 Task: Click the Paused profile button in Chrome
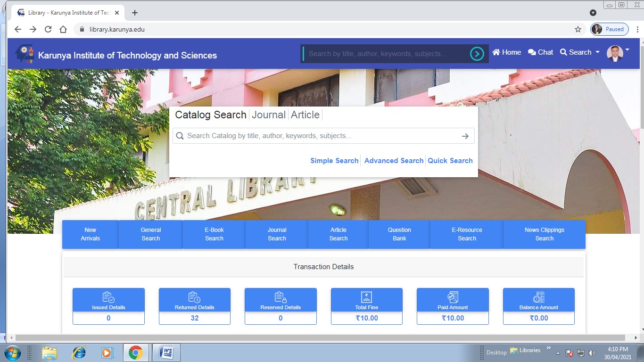(610, 29)
